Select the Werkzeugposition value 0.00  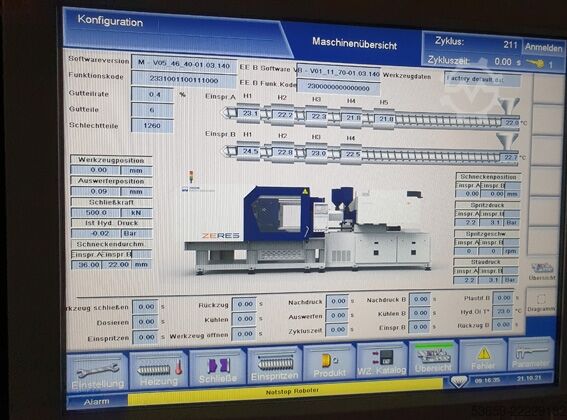click(x=96, y=170)
